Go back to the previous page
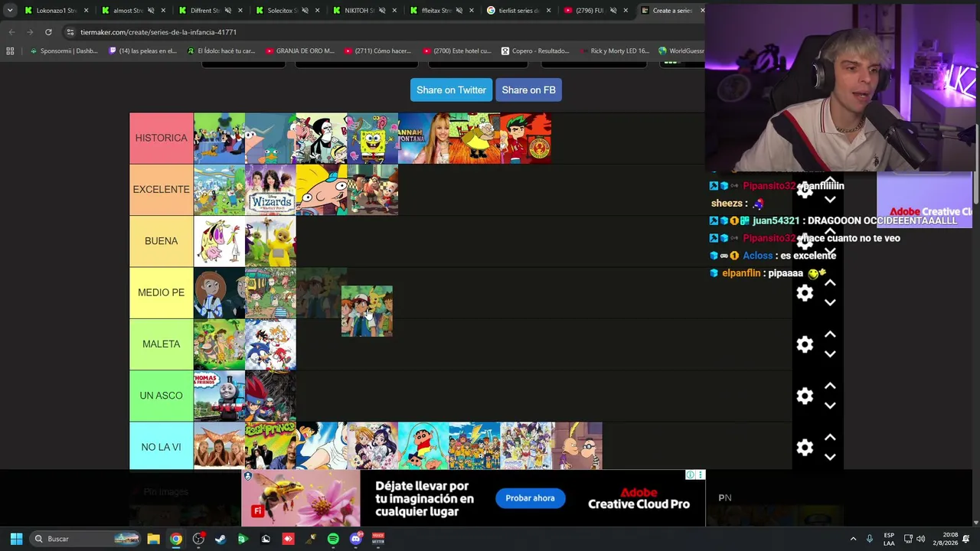This screenshot has height=551, width=980. (x=11, y=32)
